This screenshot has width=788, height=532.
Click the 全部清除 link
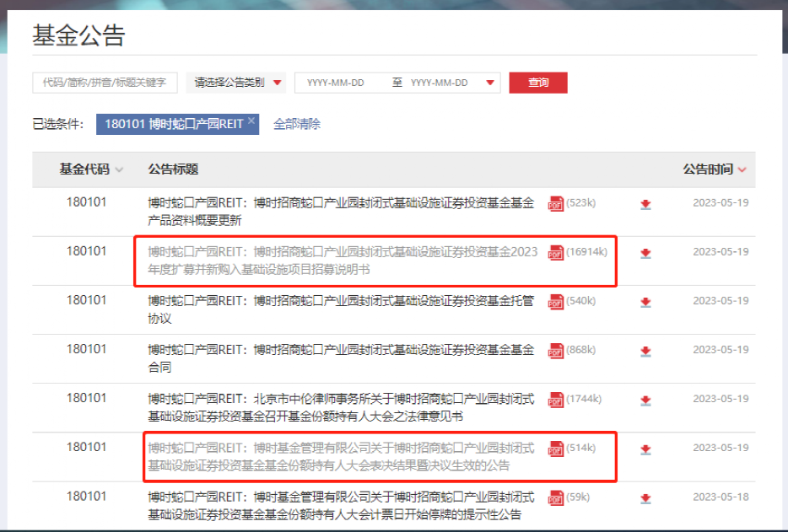[x=297, y=124]
